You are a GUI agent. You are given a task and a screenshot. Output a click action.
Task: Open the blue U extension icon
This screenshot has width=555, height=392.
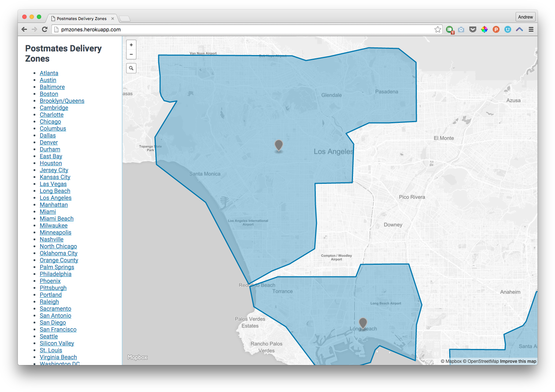pos(508,30)
